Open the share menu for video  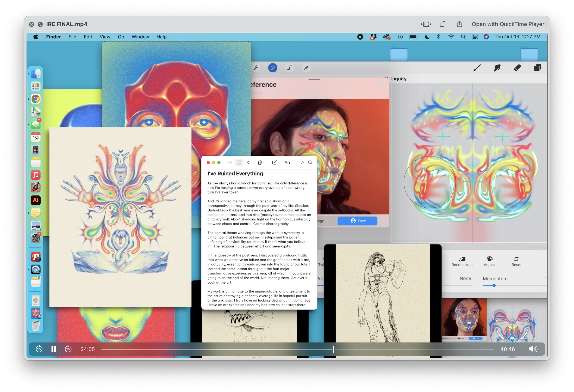click(459, 24)
